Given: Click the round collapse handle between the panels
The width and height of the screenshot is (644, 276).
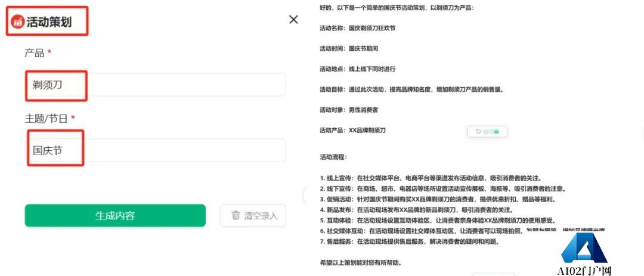Looking at the screenshot, I should tap(305, 195).
